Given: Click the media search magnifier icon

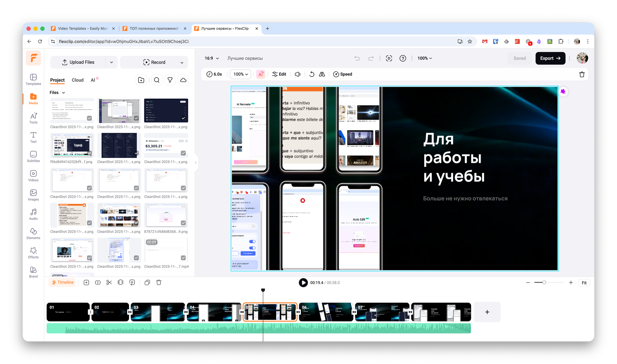Looking at the screenshot, I should coord(157,80).
